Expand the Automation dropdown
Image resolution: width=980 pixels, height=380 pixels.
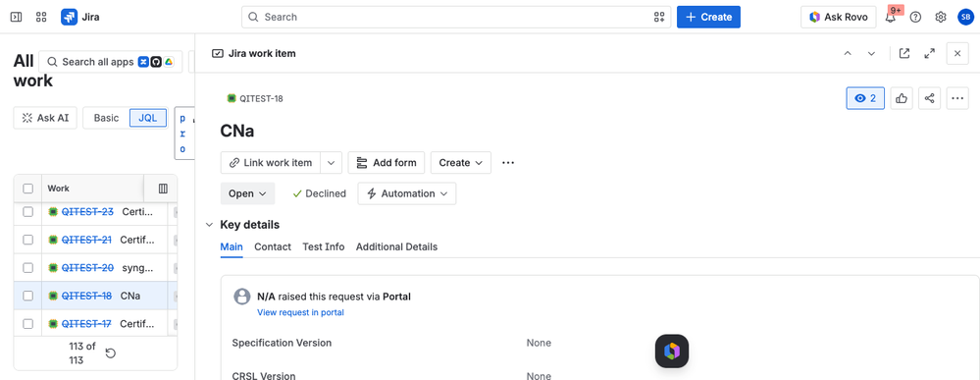(407, 193)
